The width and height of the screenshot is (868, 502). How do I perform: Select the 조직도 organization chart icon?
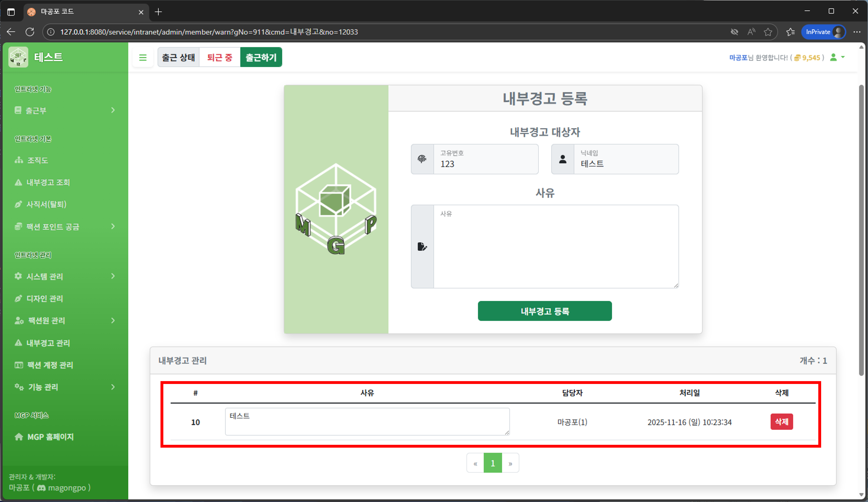(19, 160)
